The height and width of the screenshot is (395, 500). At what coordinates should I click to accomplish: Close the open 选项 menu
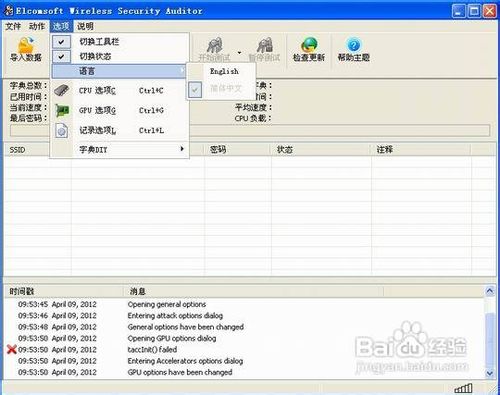pos(61,26)
